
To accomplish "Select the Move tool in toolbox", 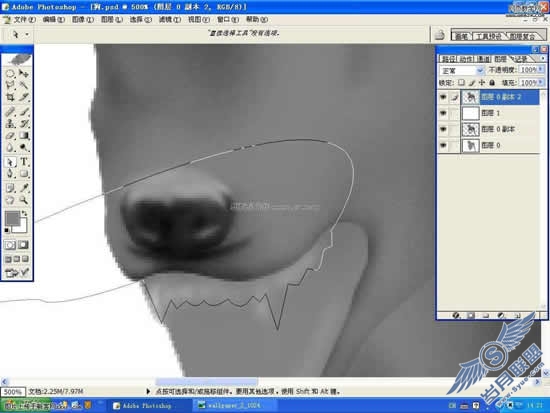I will [24, 73].
